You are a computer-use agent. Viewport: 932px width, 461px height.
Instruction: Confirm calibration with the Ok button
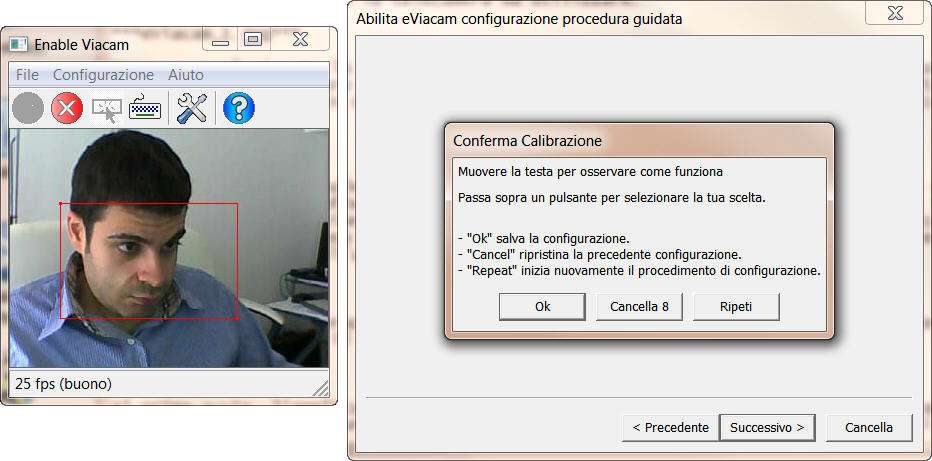tap(542, 307)
